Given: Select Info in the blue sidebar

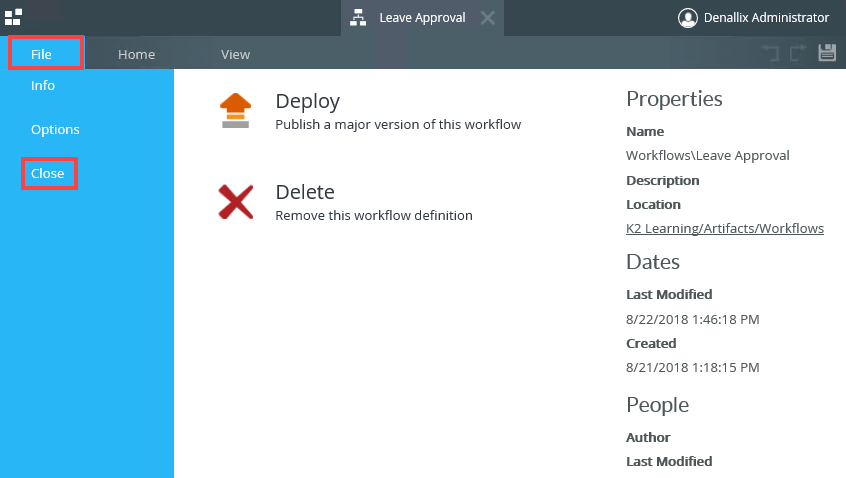Looking at the screenshot, I should (x=43, y=85).
